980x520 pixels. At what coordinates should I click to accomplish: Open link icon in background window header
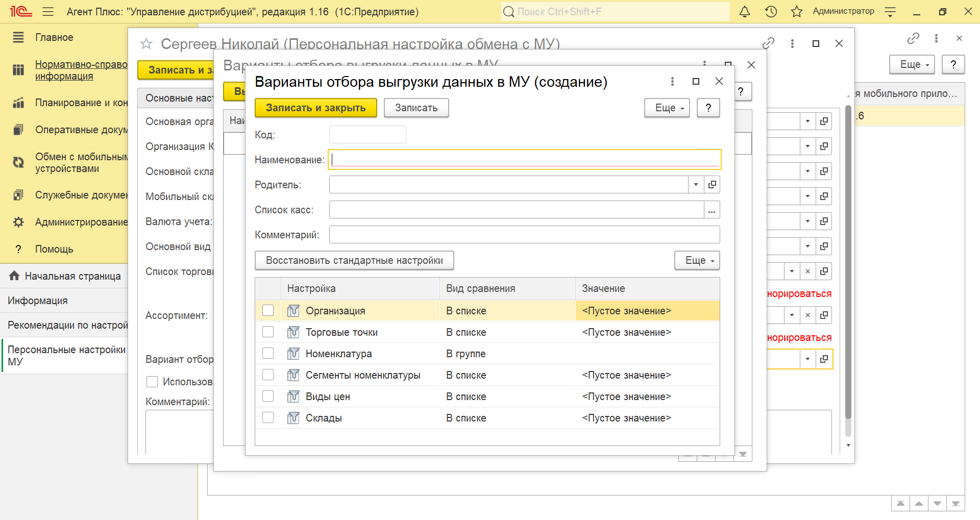913,38
